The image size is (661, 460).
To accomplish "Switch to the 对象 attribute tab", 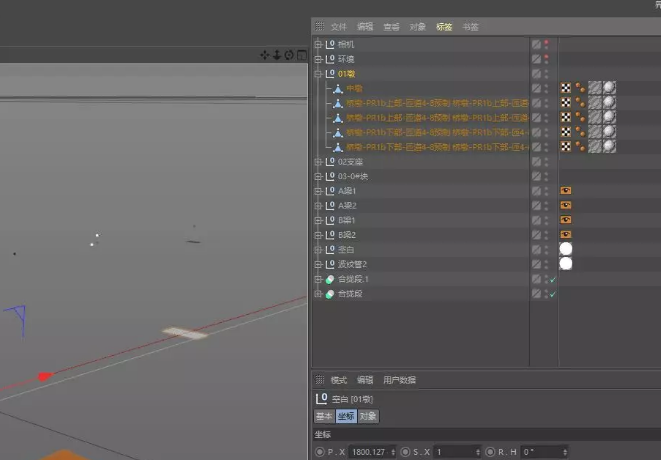I will coord(368,416).
